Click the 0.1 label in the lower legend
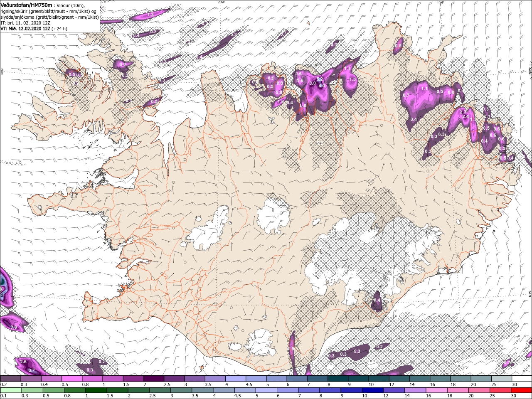 pyautogui.click(x=4, y=396)
